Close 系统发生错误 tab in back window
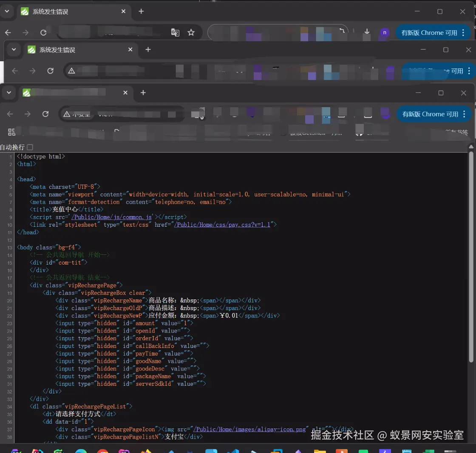This screenshot has height=453, width=476. tap(123, 11)
